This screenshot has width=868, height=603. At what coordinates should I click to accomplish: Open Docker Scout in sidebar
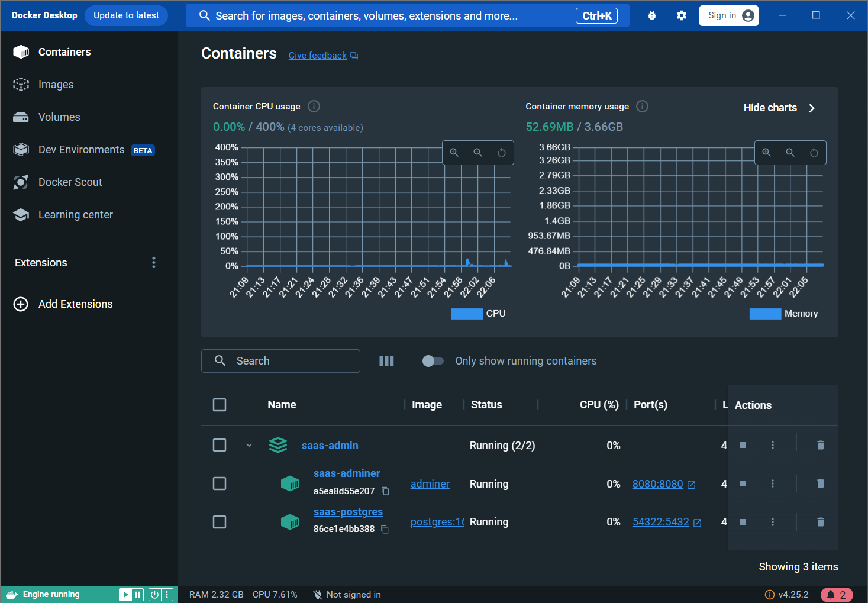[x=89, y=182]
